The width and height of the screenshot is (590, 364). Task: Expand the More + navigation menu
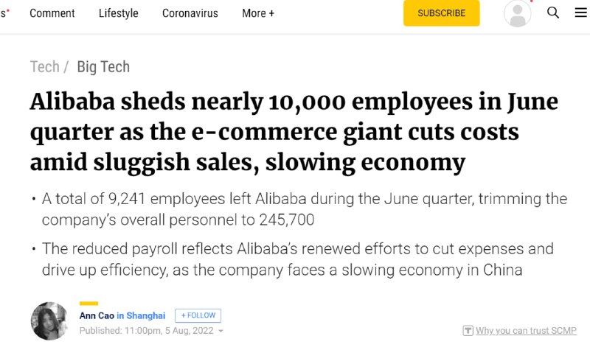(258, 13)
